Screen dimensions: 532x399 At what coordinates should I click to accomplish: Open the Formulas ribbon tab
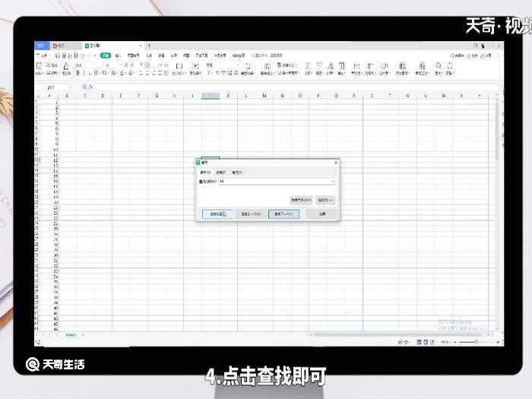pyautogui.click(x=149, y=55)
